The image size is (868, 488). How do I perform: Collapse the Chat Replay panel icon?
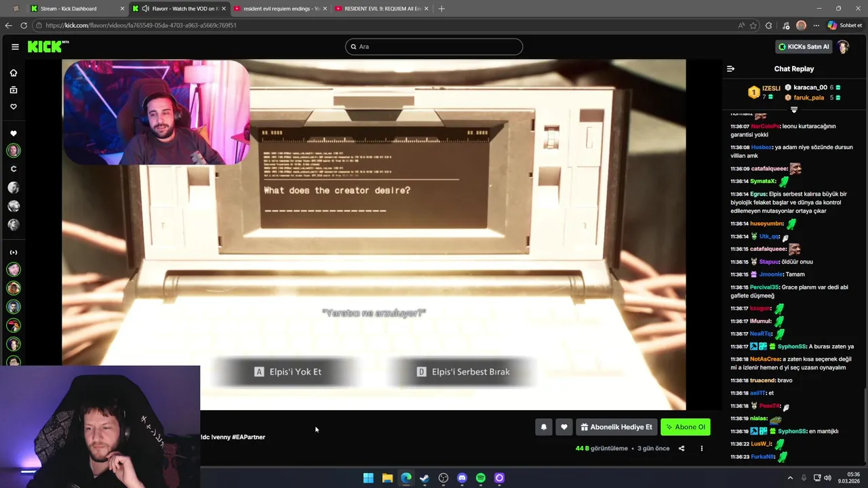(x=730, y=68)
